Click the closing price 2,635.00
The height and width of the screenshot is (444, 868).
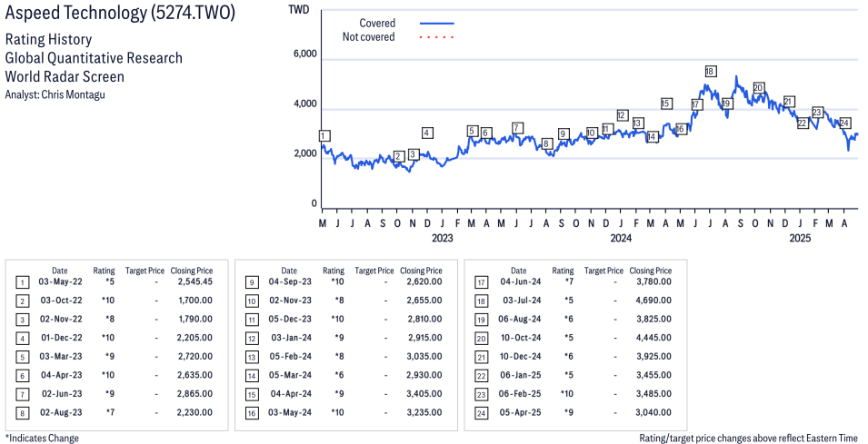(195, 375)
